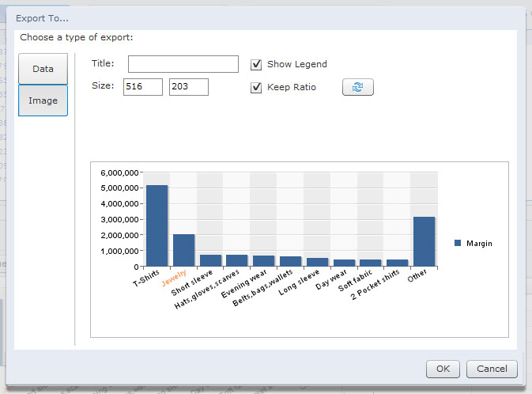Toggle the Show Legend checkbox

pos(256,64)
